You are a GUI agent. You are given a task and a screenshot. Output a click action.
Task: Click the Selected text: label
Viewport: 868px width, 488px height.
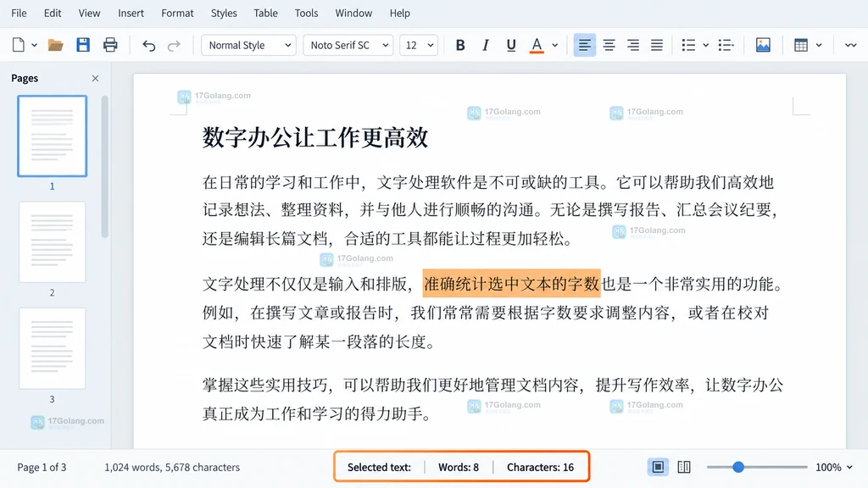point(379,467)
